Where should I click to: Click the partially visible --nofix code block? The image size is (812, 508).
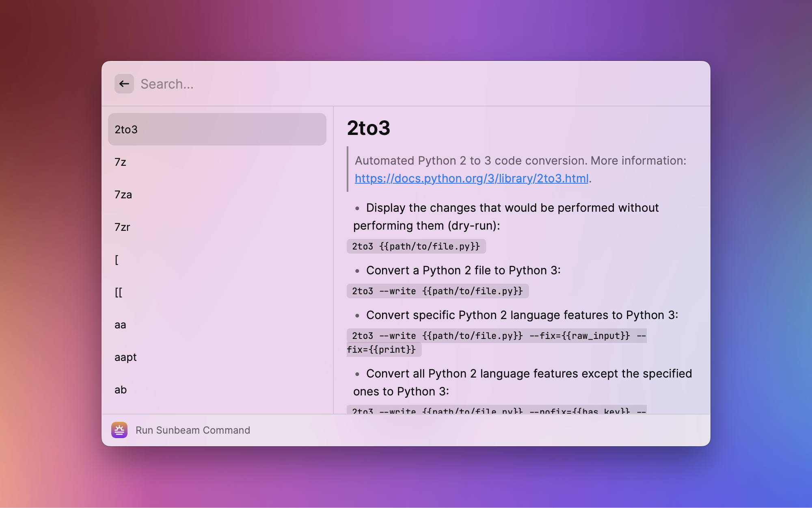496,410
